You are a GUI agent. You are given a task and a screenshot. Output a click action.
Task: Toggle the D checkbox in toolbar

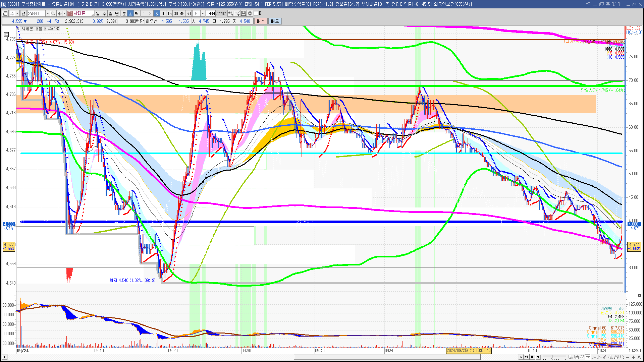pyautogui.click(x=256, y=13)
